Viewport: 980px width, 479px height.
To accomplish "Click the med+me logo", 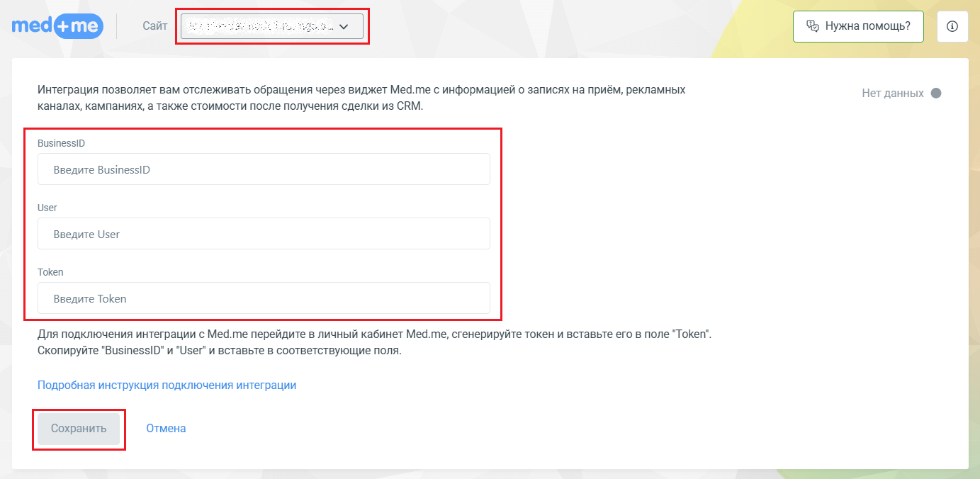I will 57,26.
